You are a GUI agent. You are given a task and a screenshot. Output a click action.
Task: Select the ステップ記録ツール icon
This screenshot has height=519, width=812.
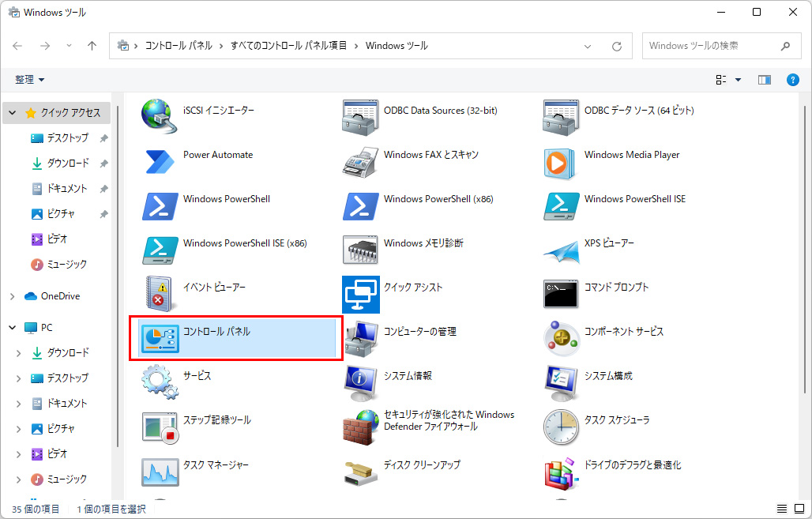[160, 428]
